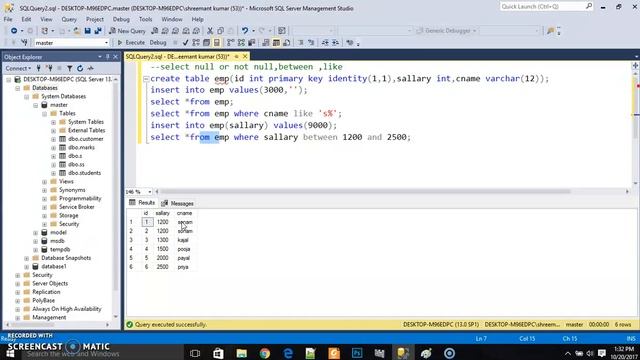Click Comment out selected lines icon
This screenshot has height=360, width=640.
[x=301, y=42]
